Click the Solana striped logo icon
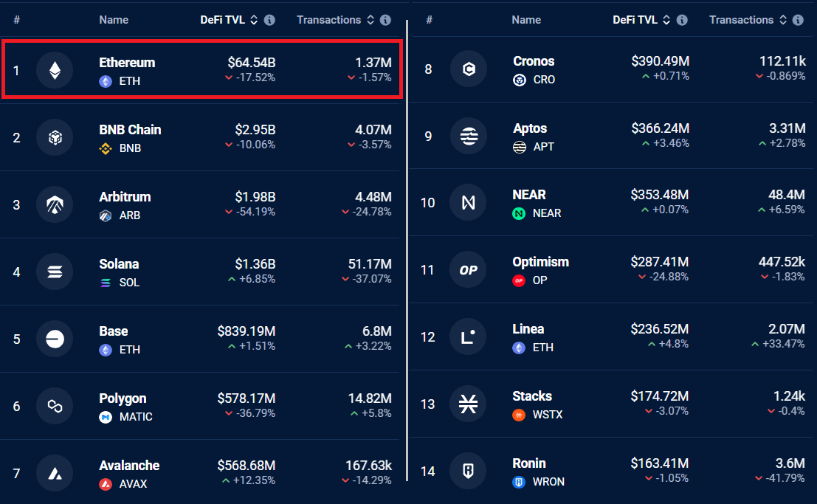This screenshot has width=817, height=504. point(55,272)
